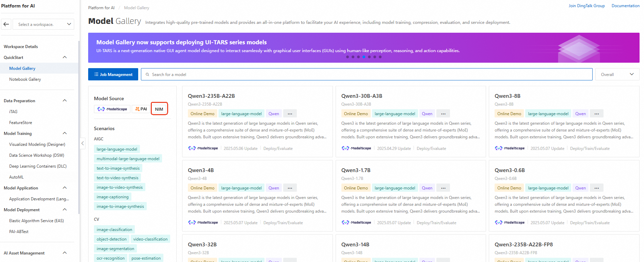Collapse the Model Training sidebar section
This screenshot has height=262, width=644.
coord(65,133)
